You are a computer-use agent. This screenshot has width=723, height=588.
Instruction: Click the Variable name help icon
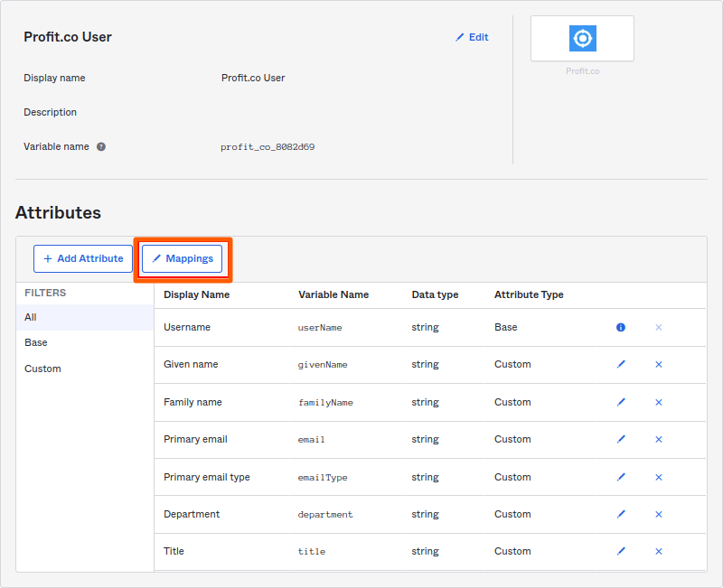101,146
